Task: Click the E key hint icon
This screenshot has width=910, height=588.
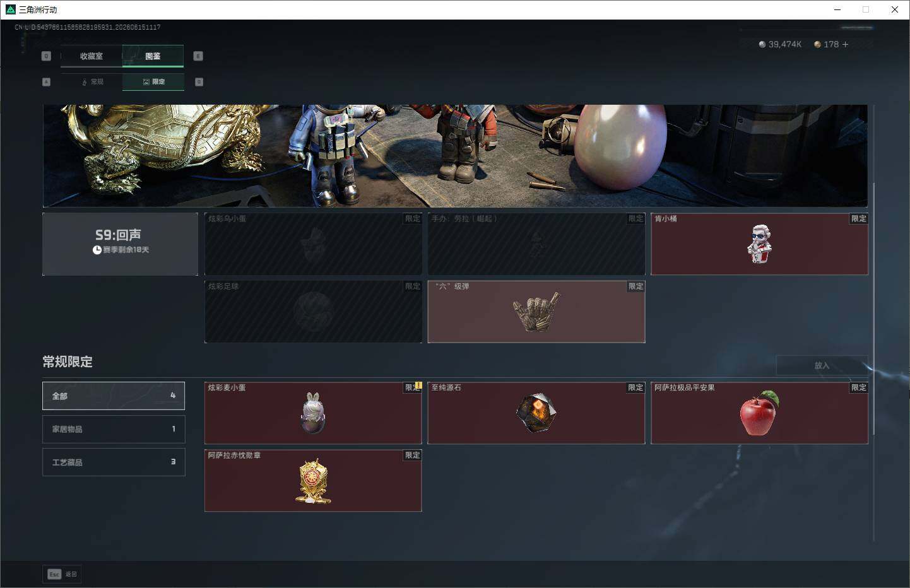Action: (x=198, y=56)
